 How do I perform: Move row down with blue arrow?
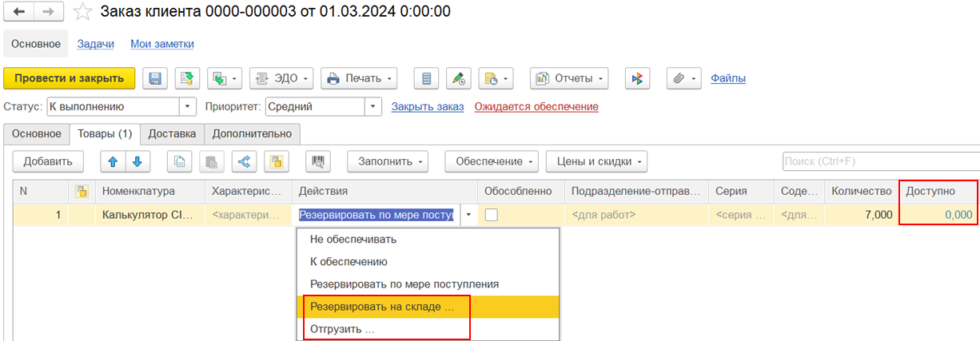pyautogui.click(x=137, y=161)
